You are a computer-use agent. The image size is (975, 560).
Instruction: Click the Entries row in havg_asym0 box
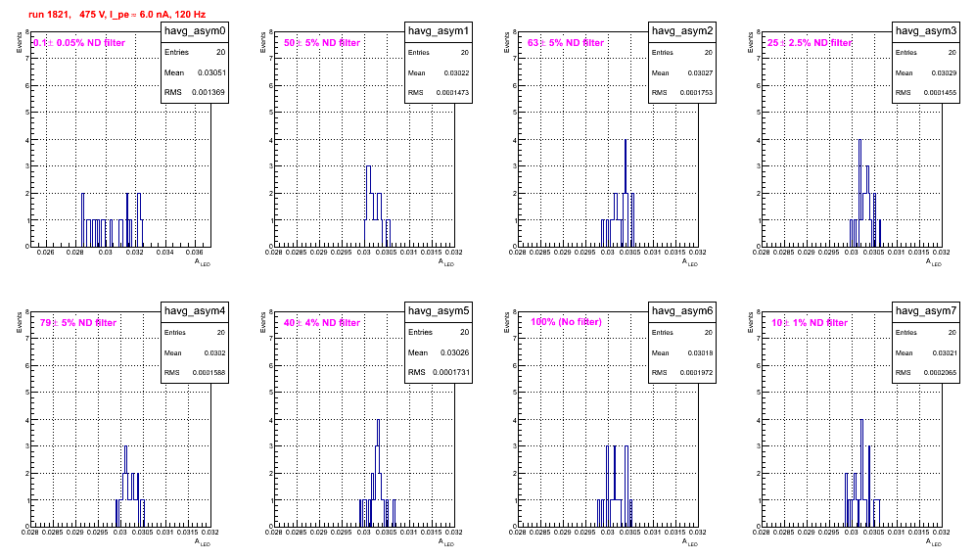point(195,52)
